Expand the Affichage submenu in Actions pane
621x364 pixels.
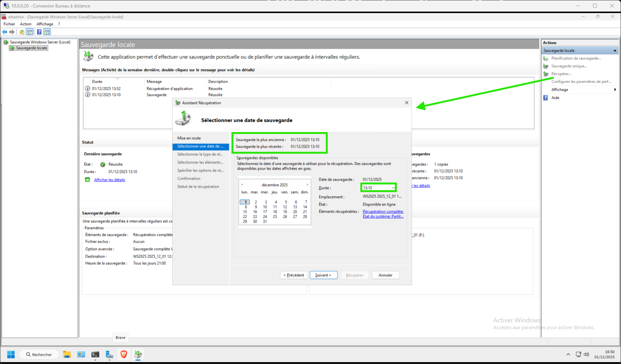[x=615, y=90]
